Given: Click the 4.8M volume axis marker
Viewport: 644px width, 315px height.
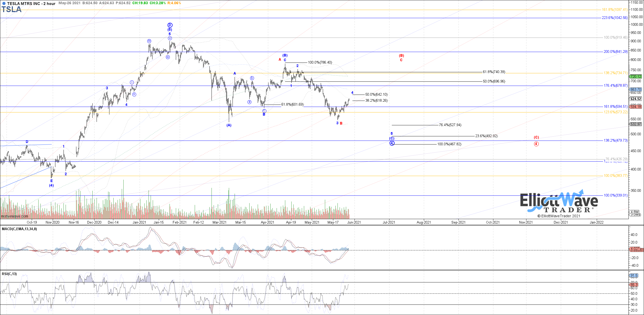Looking at the screenshot, I should coord(635,212).
